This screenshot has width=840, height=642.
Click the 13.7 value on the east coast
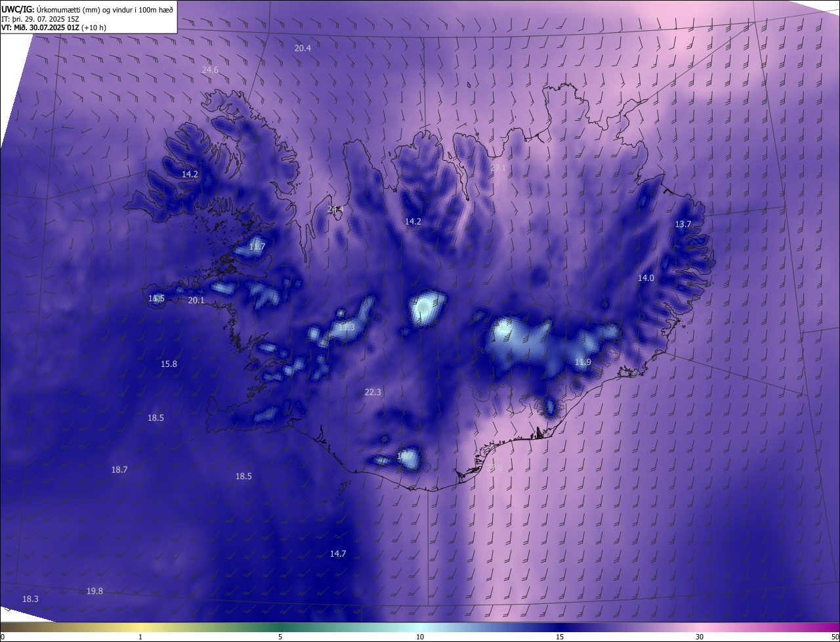pyautogui.click(x=683, y=224)
